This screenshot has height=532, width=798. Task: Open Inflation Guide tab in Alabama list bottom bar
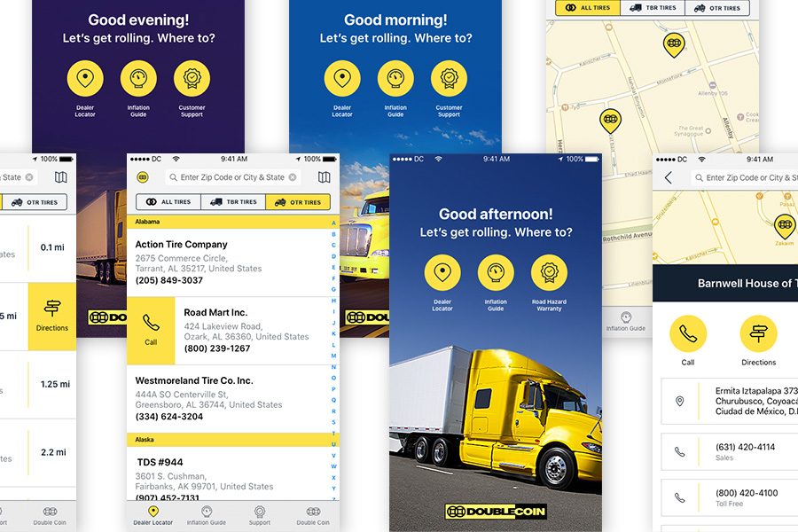[206, 516]
